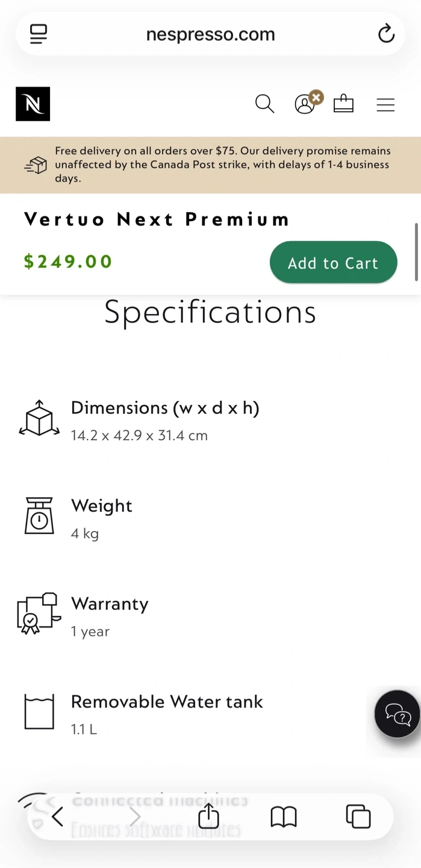The height and width of the screenshot is (868, 421).
Task: Reload the page in Safari
Action: point(386,34)
